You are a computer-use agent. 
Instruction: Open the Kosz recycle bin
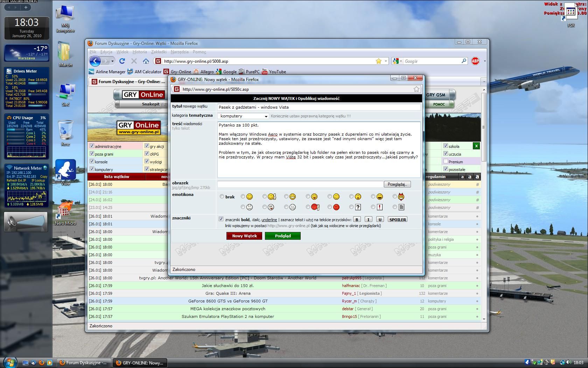pyautogui.click(x=65, y=133)
